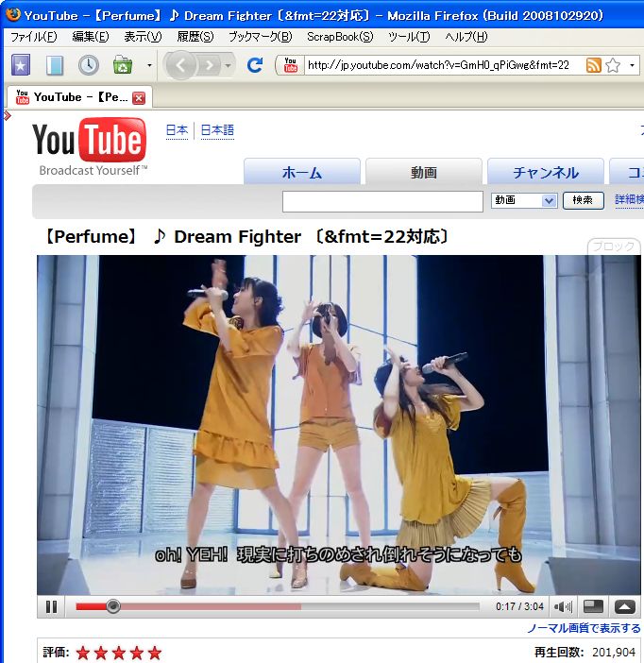Screen dimensions: 644x663
Task: Expand the address bar history dropdown
Action: click(632, 65)
